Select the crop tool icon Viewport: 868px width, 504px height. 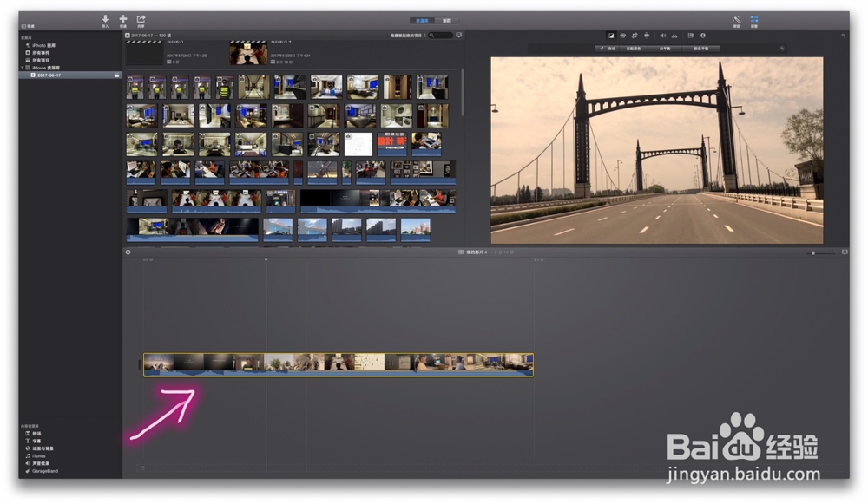point(635,36)
